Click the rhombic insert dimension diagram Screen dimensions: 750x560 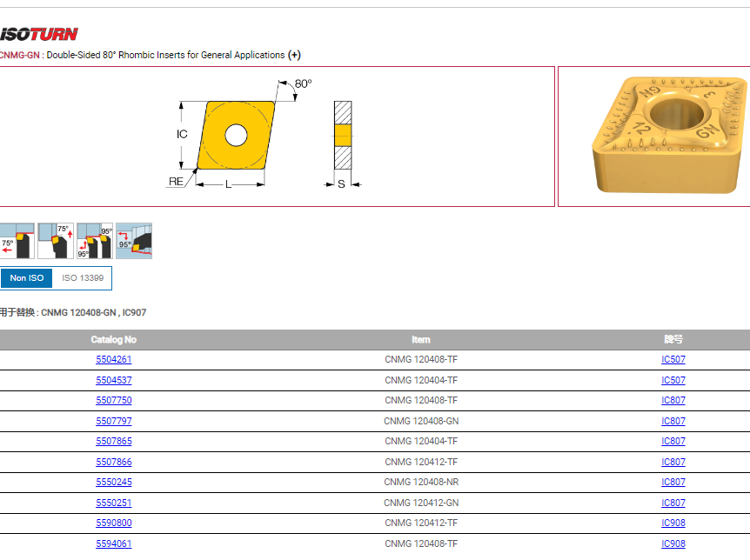235,135
